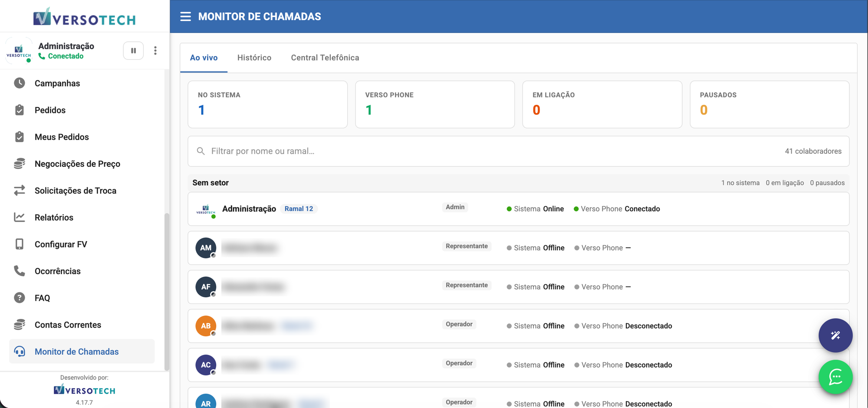Click the sidebar vertical scrollbar

click(167, 292)
